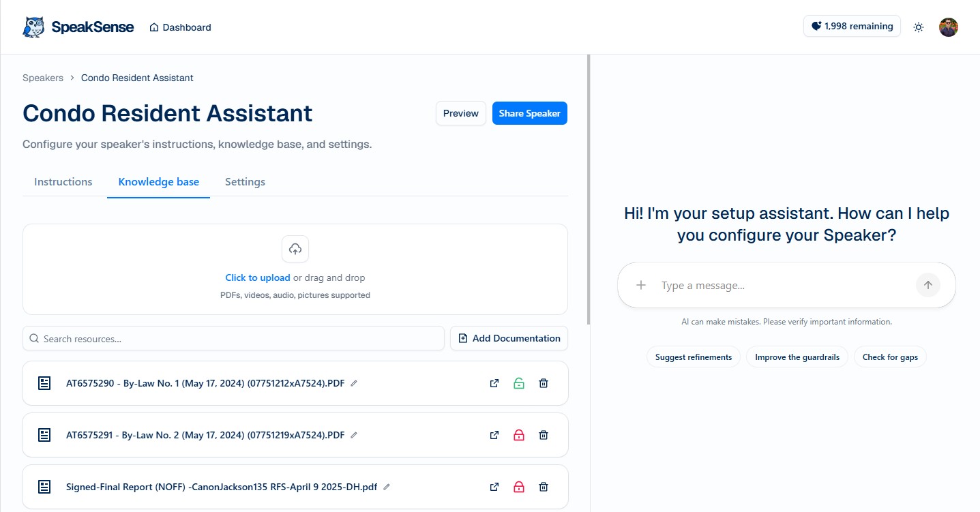Screen dimensions: 980x512
Task: Click the document icon for Signed-Final Report
Action: [x=44, y=487]
